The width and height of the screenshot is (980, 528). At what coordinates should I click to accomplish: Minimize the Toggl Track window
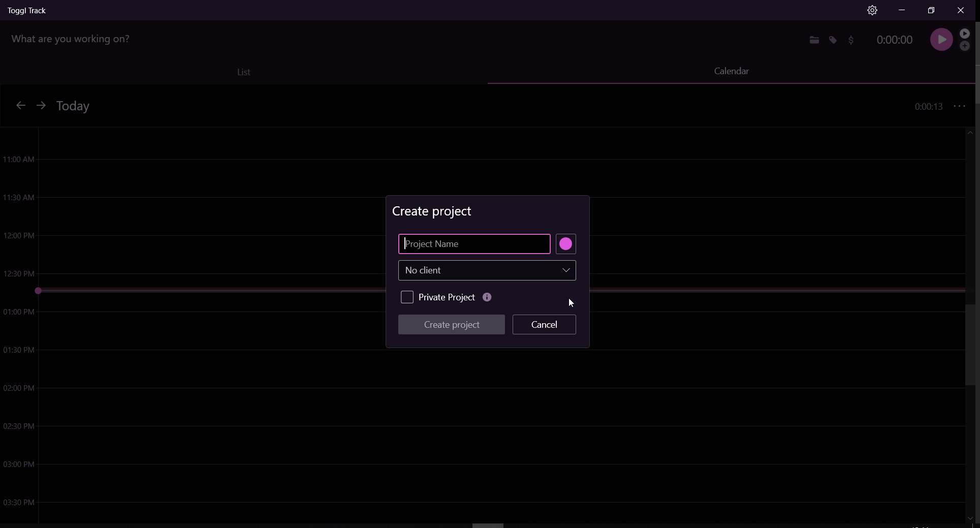[902, 10]
